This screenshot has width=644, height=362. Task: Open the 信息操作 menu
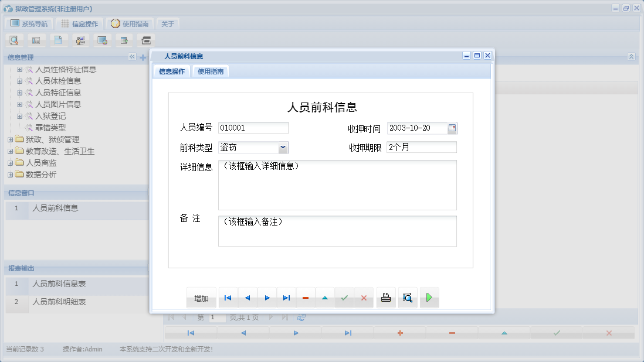click(79, 23)
